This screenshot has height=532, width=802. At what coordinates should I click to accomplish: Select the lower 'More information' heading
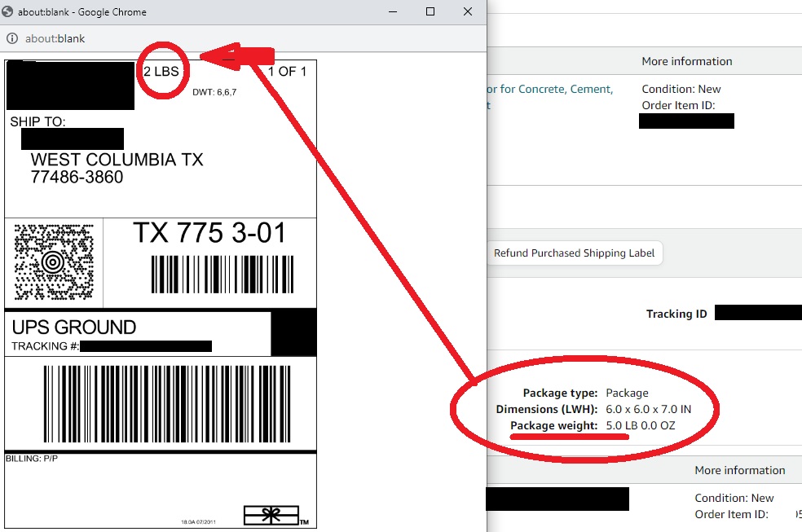point(739,470)
